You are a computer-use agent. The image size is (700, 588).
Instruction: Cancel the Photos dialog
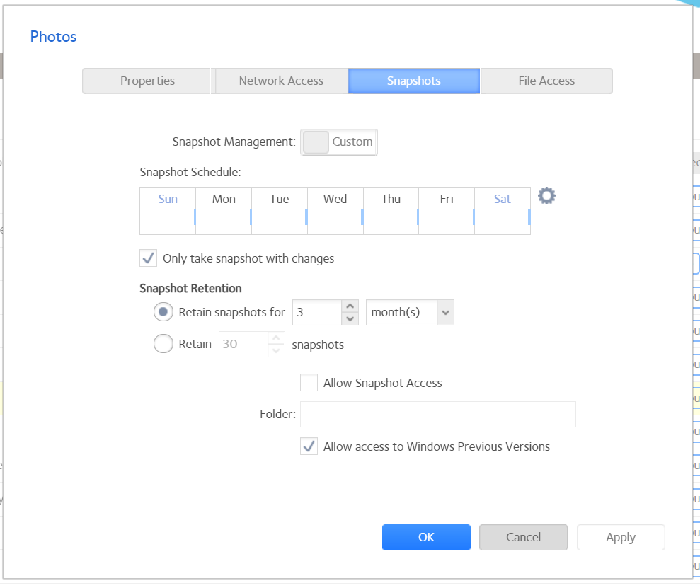tap(523, 537)
